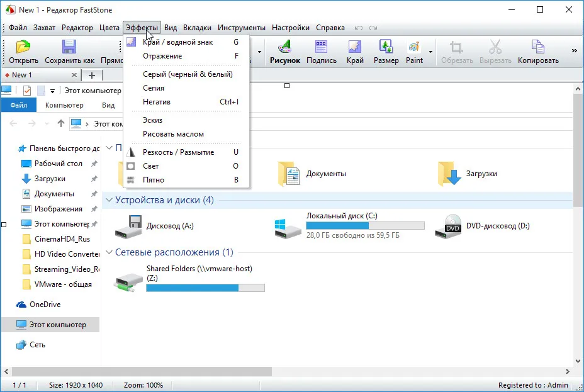The width and height of the screenshot is (584, 392).
Task: Select VMware - общая folder
Action: (63, 284)
